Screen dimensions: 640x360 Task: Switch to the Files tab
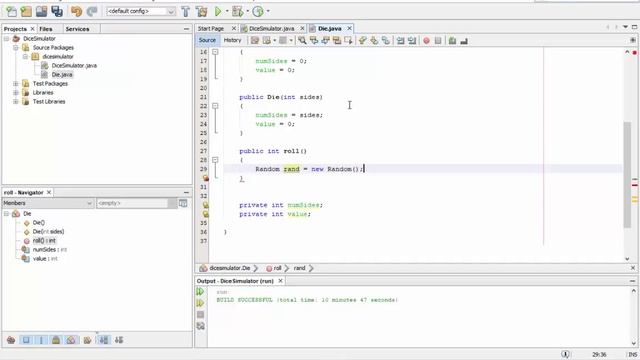pos(46,29)
